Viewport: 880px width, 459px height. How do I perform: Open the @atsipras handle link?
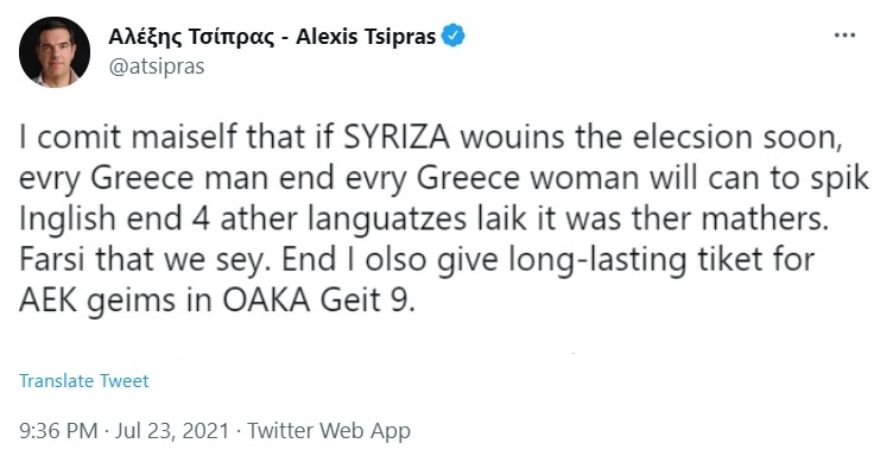click(x=155, y=68)
